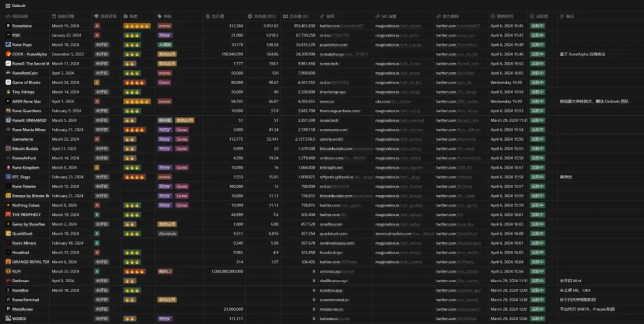Select the RunesAsFuck project name
The image size is (644, 324).
click(24, 158)
